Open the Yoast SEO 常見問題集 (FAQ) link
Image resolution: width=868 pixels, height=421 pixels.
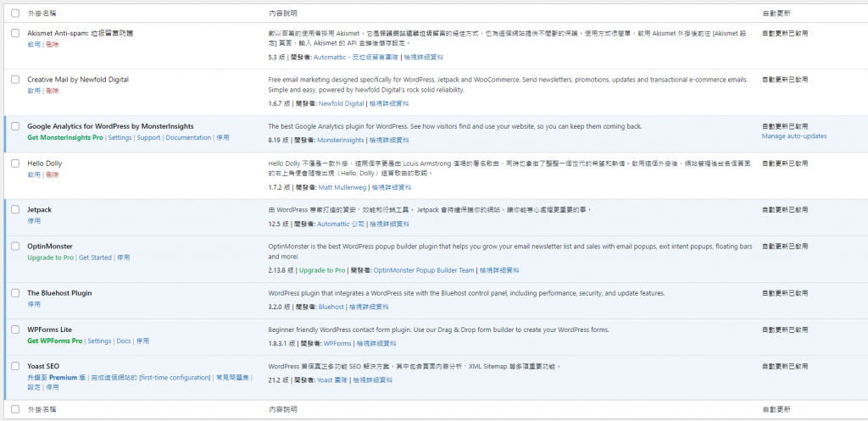pos(233,378)
